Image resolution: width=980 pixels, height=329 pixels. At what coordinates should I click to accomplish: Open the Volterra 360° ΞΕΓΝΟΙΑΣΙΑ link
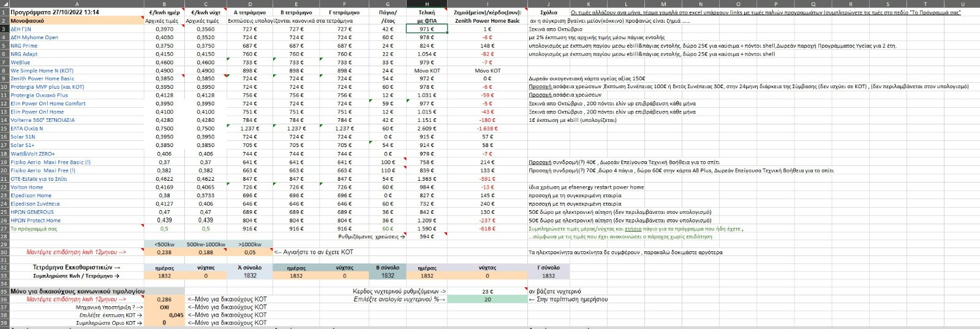(42, 120)
